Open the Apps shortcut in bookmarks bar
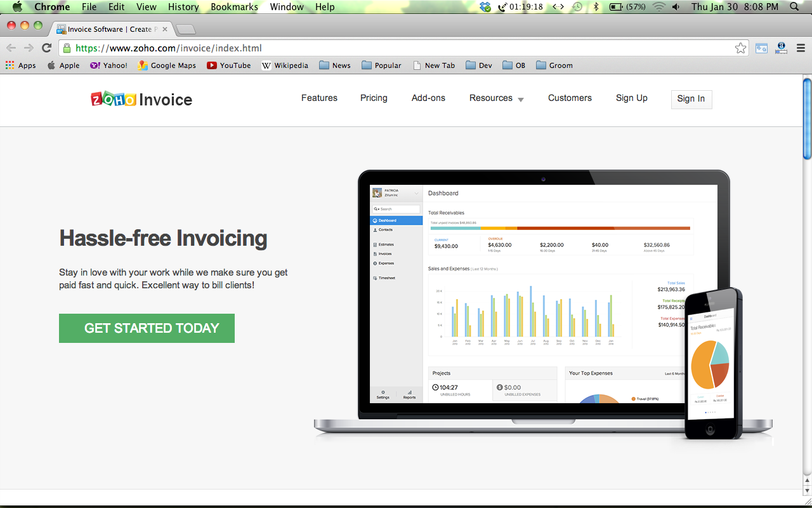Viewport: 812px width, 508px height. click(20, 65)
